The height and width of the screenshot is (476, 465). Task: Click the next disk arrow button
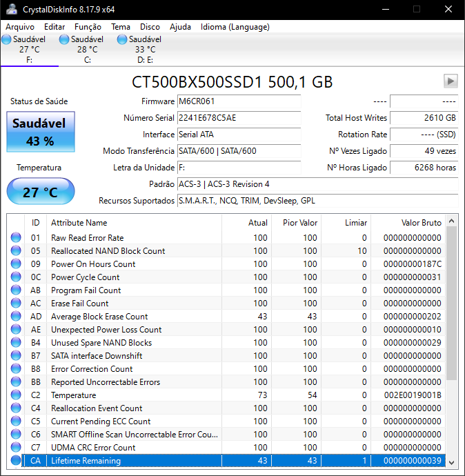click(451, 81)
